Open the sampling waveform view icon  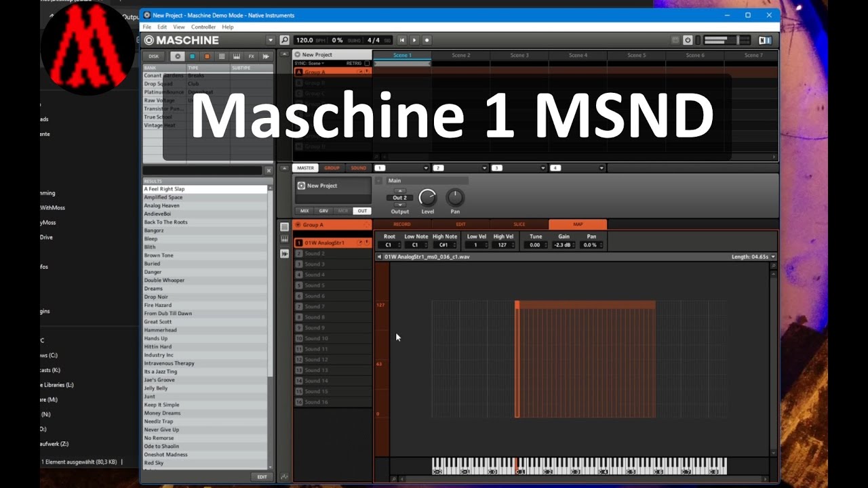point(284,253)
